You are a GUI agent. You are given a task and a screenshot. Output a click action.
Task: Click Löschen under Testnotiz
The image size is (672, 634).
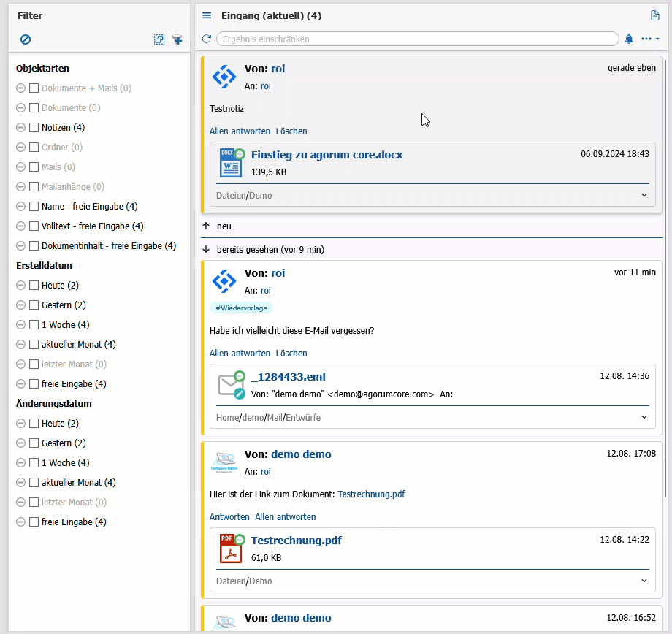(x=291, y=131)
